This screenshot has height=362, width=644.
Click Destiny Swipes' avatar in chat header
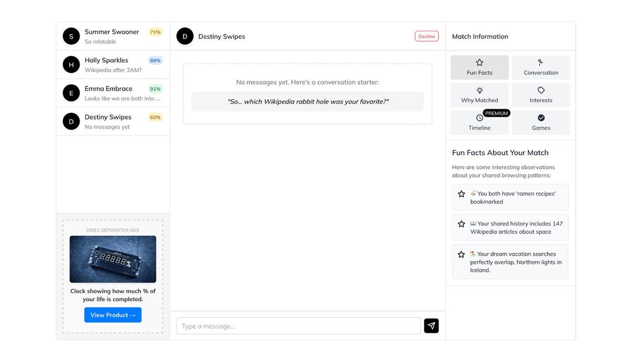[185, 36]
